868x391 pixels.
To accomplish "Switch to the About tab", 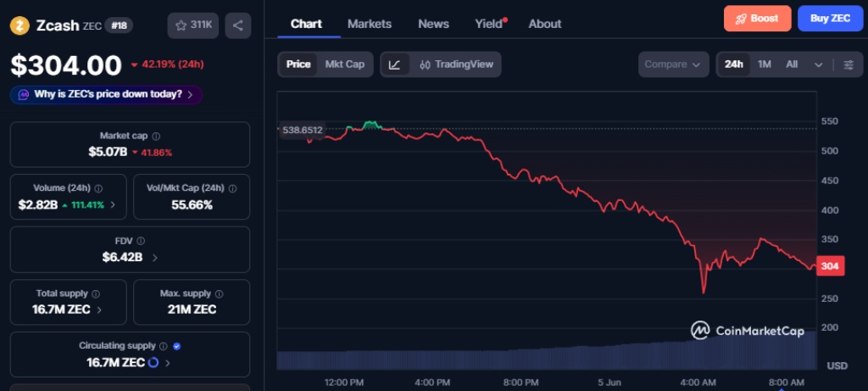I will [545, 24].
